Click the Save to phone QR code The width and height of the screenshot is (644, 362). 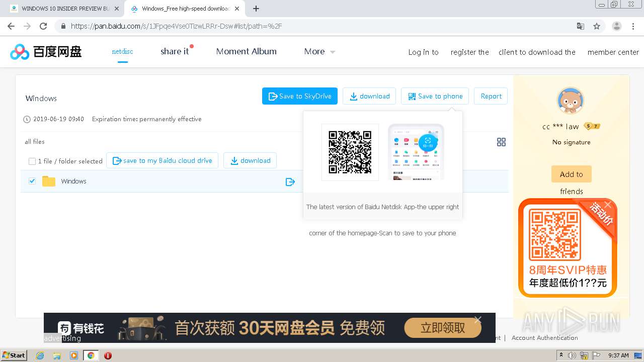pos(350,152)
